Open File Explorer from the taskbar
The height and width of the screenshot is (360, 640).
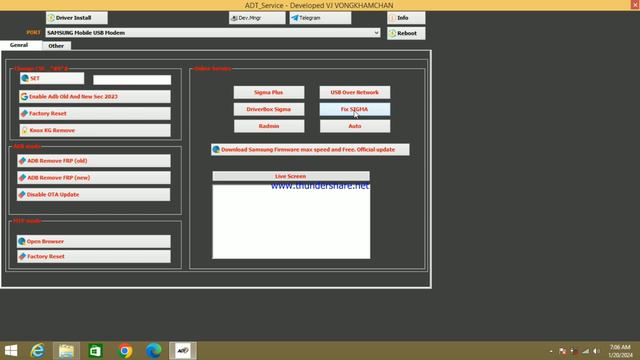tap(66, 351)
